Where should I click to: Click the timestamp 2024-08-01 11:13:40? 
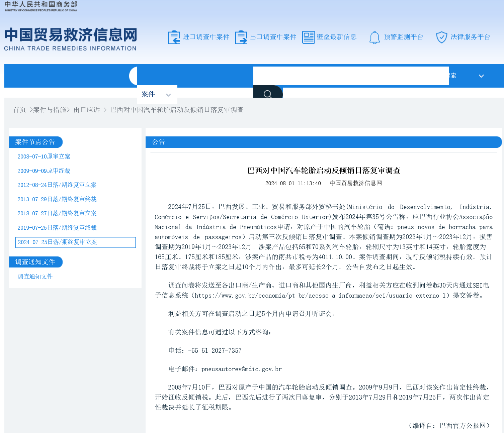tap(293, 183)
